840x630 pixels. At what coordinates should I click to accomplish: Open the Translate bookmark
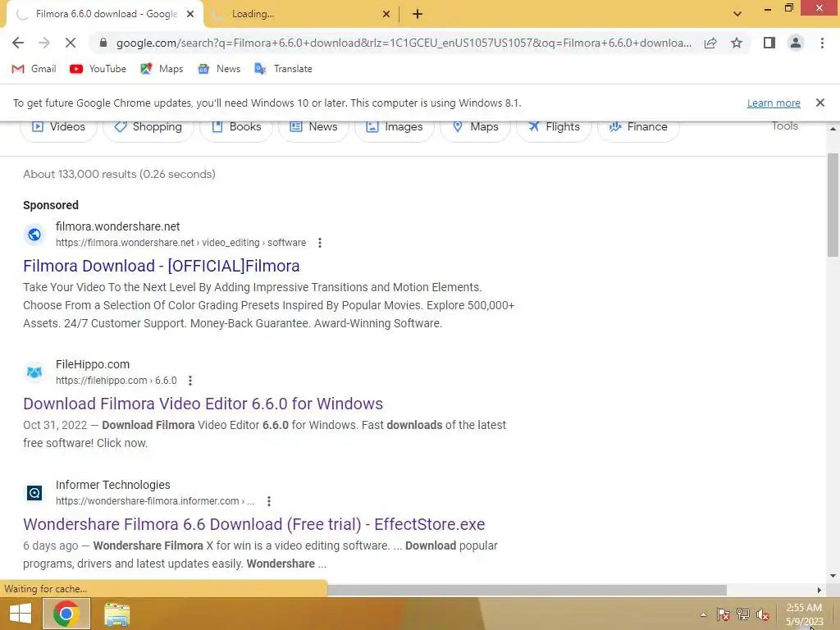pos(283,69)
